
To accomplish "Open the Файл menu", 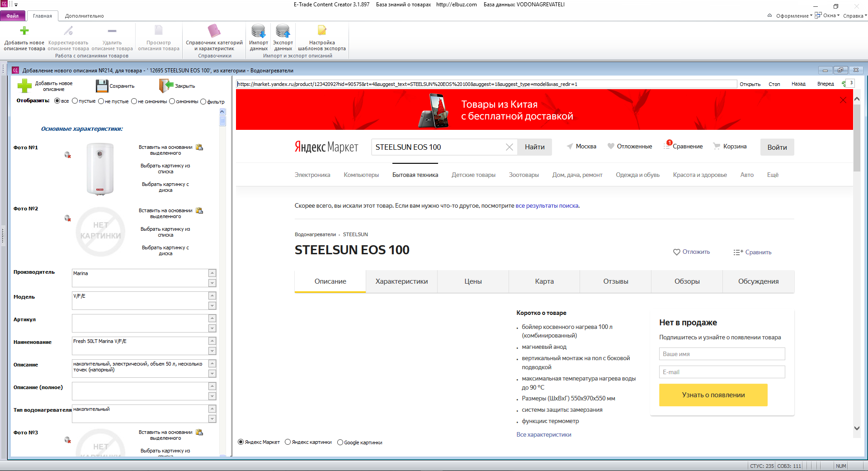I will point(13,16).
